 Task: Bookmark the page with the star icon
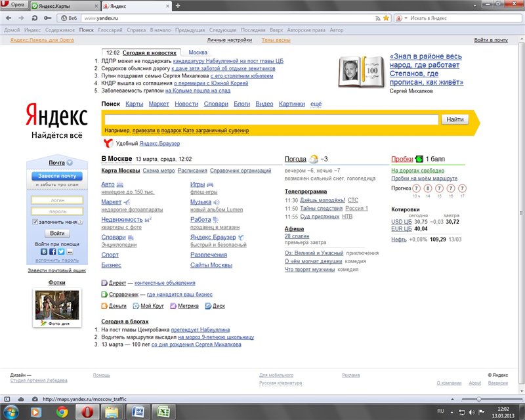tap(386, 18)
